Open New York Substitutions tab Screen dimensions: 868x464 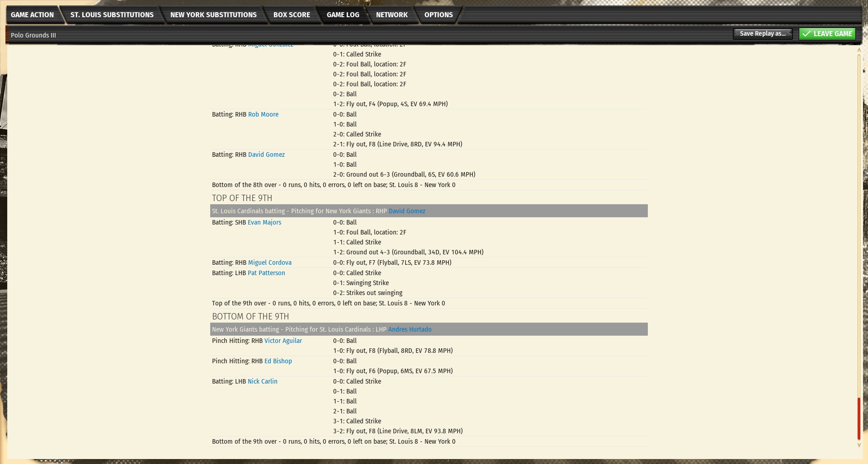tap(213, 15)
